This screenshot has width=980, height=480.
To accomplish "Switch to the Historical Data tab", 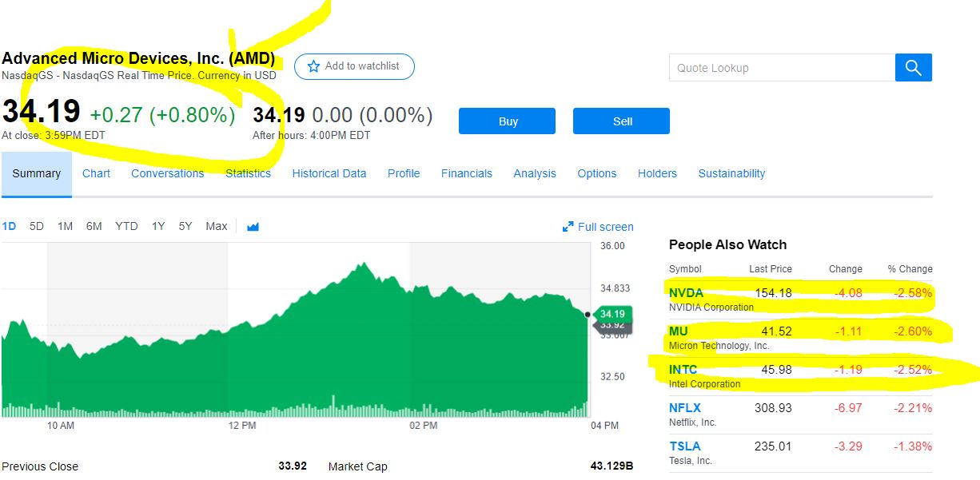I will point(329,173).
